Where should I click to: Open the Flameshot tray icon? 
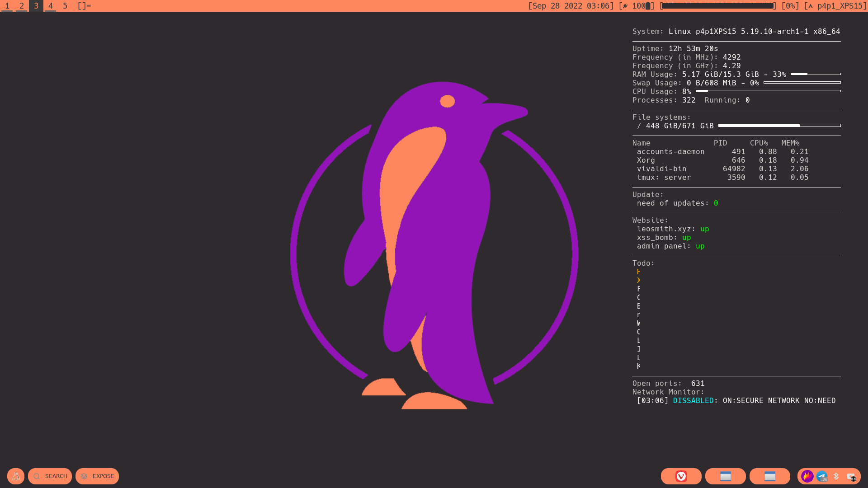pos(807,476)
